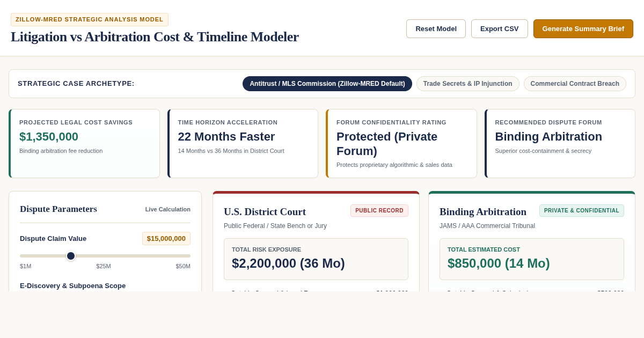Click E-Discovery & Subpoena Scope label

click(72, 286)
